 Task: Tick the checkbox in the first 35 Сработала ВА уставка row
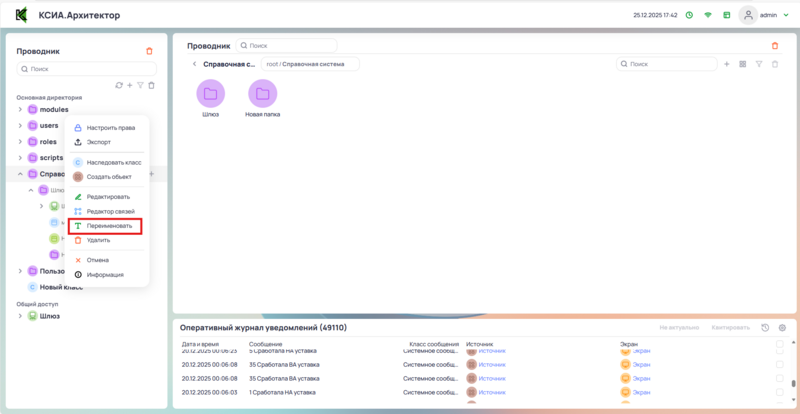pyautogui.click(x=780, y=365)
